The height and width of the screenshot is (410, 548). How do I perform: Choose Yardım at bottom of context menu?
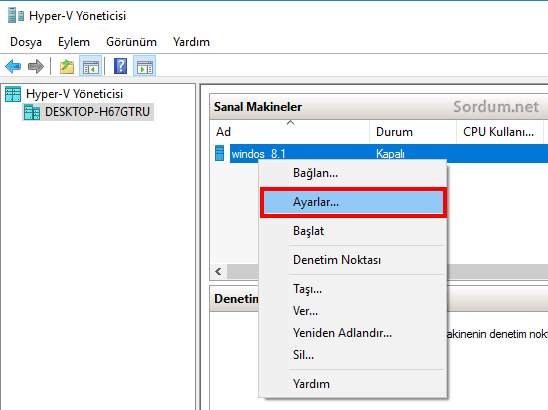[x=353, y=384]
